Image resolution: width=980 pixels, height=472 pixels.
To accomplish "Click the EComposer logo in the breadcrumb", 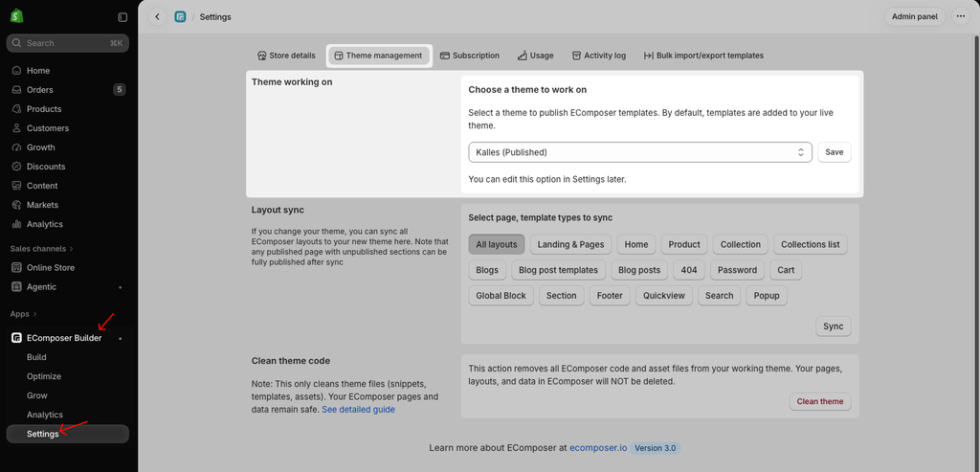I will pos(180,17).
